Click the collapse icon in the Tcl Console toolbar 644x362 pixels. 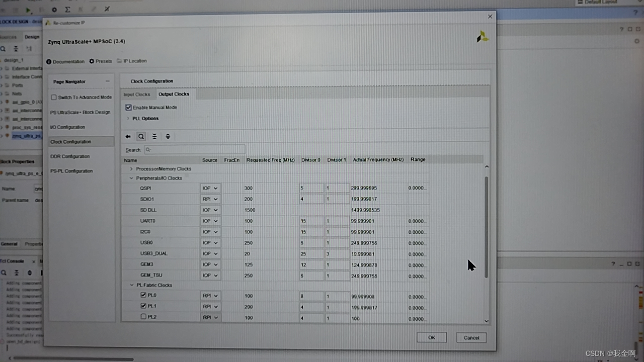coord(16,273)
